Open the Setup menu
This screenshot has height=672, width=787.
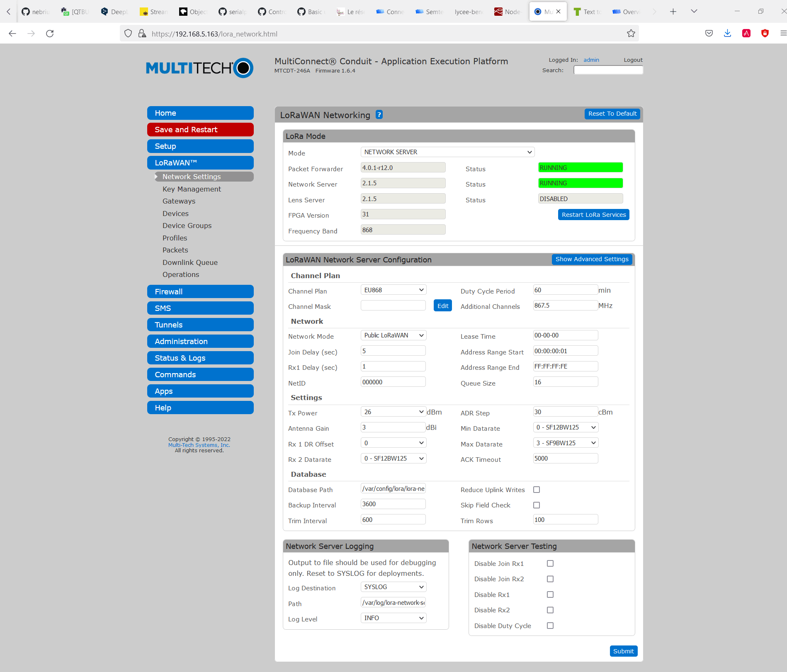200,146
